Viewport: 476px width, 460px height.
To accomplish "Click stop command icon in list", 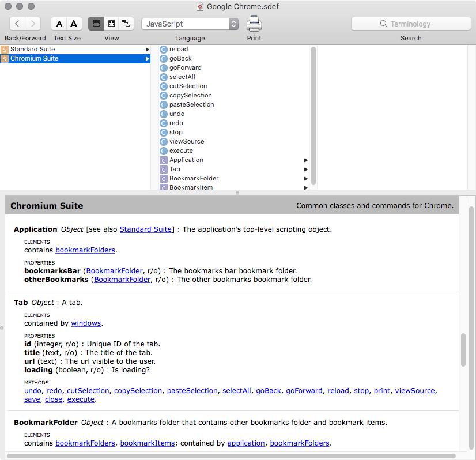I will coord(164,133).
